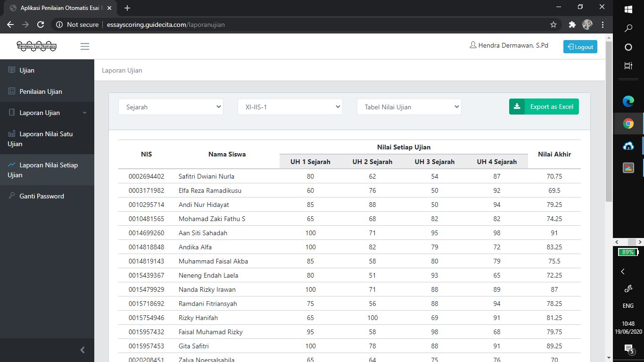This screenshot has height=362, width=644.
Task: Bookmark this page with the star icon
Action: point(553,25)
